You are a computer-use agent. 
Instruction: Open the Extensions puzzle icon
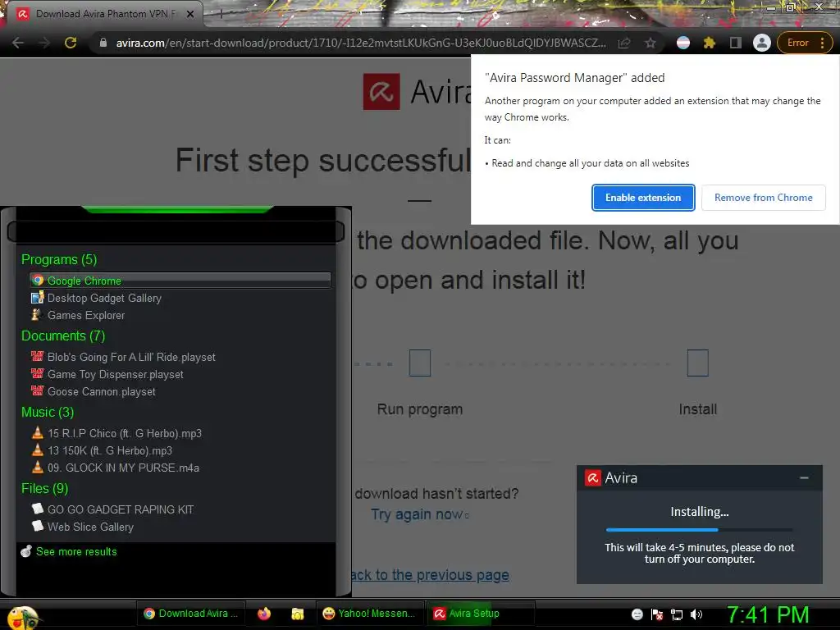coord(710,43)
